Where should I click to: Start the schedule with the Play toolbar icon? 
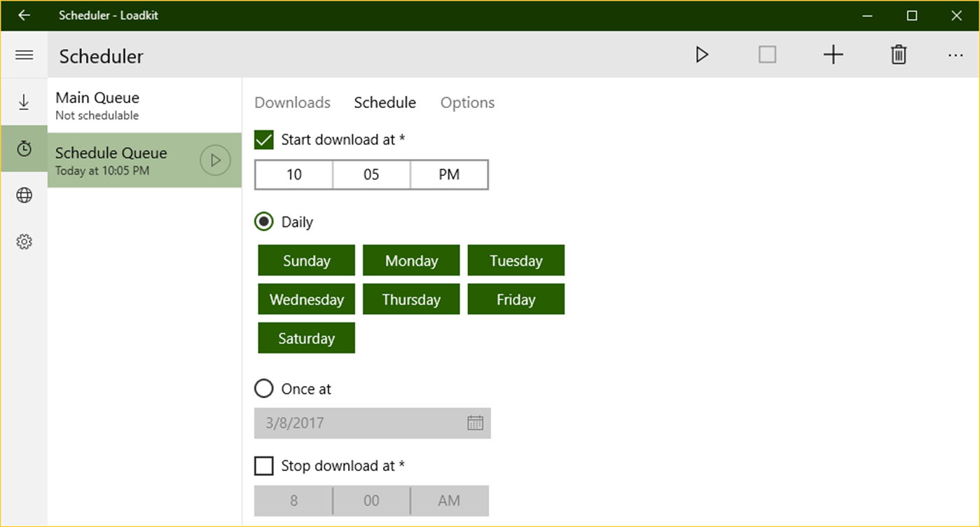[702, 54]
